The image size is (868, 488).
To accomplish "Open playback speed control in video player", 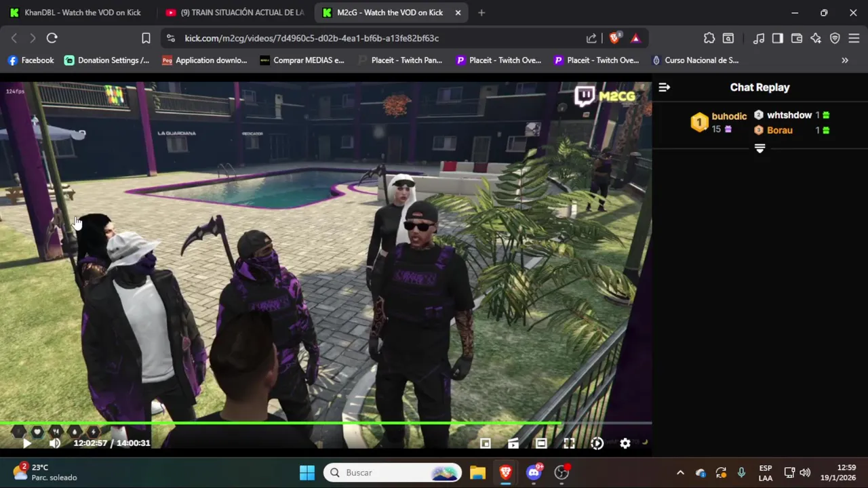I will click(x=597, y=443).
